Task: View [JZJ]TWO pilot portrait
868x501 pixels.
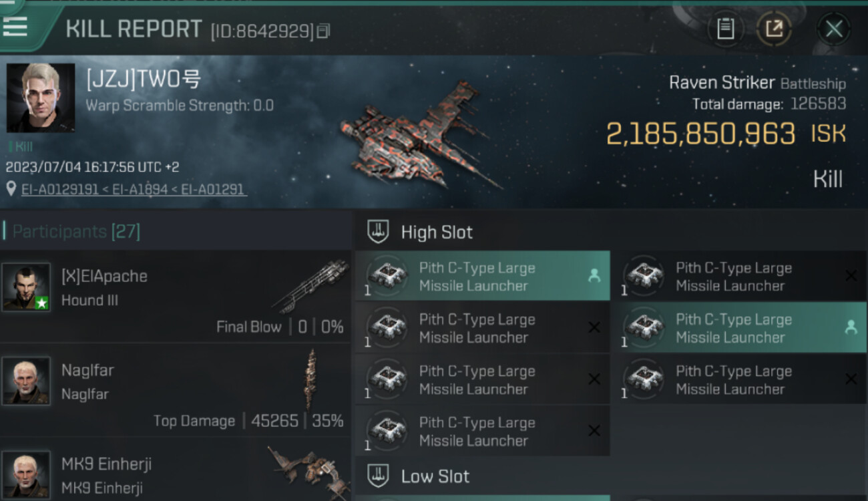Action: coord(41,98)
